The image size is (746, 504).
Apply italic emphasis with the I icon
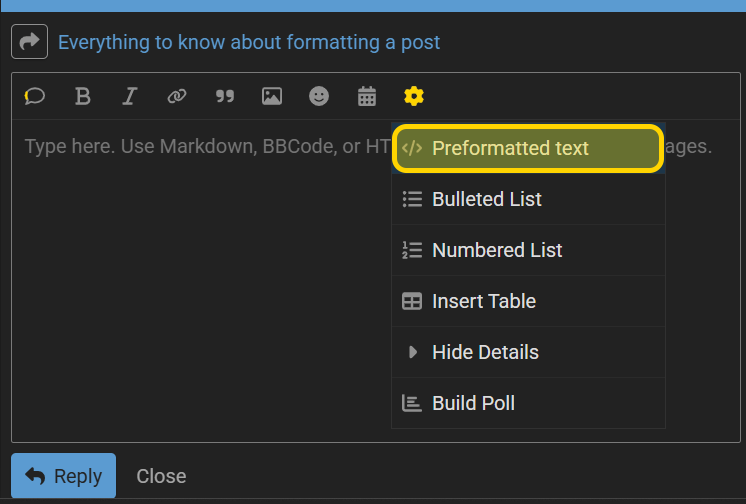pos(129,97)
